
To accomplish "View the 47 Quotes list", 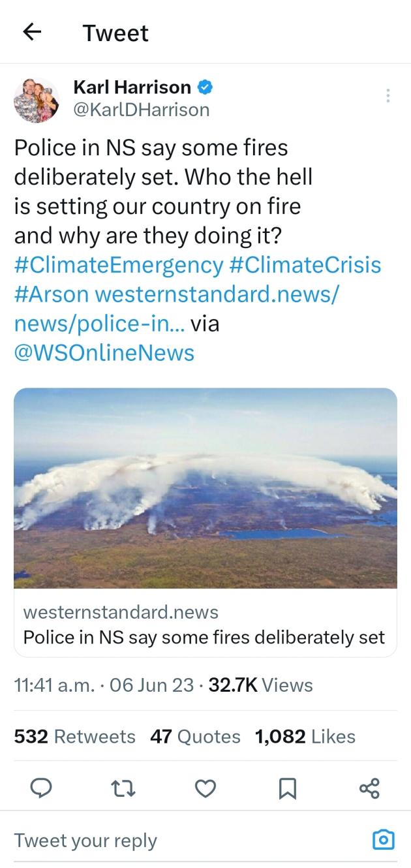I will (195, 737).
